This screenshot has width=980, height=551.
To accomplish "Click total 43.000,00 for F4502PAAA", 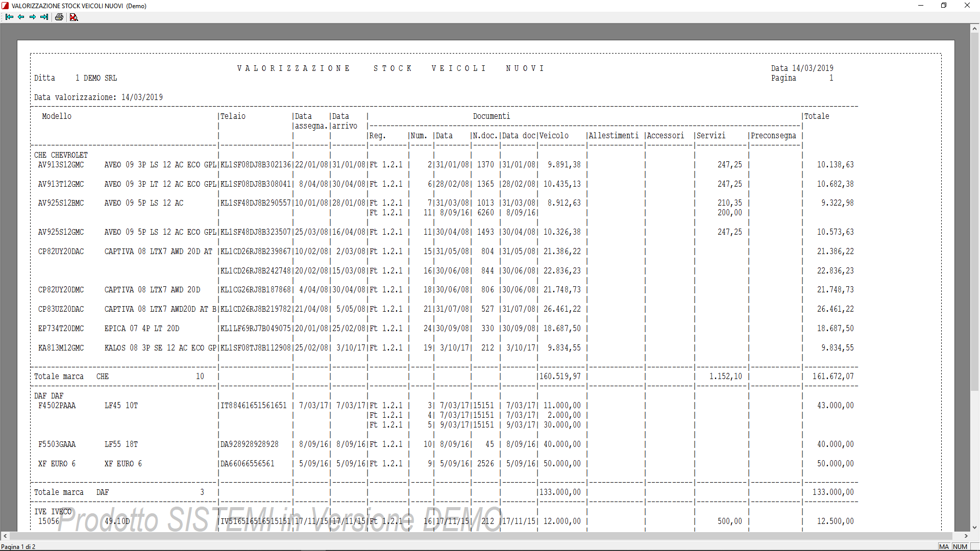I will (x=835, y=406).
